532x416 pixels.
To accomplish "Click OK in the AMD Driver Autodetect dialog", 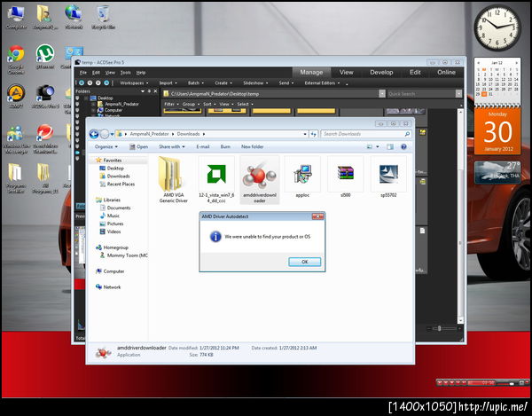I will point(304,262).
